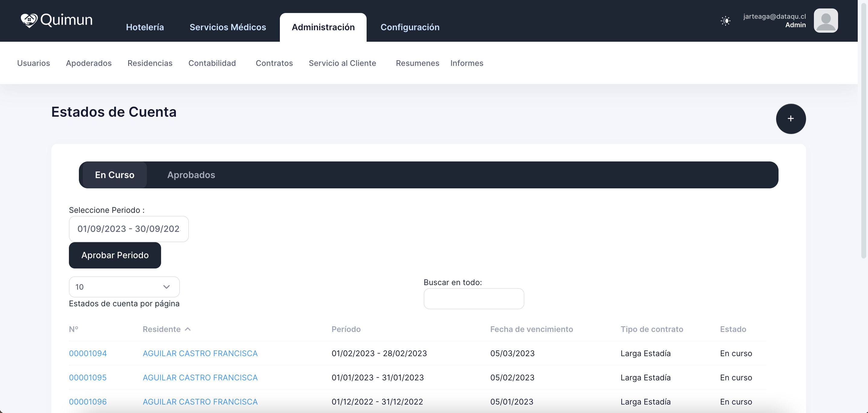The image size is (868, 413).
Task: Sort by Fecha de vencimiento header
Action: [531, 329]
